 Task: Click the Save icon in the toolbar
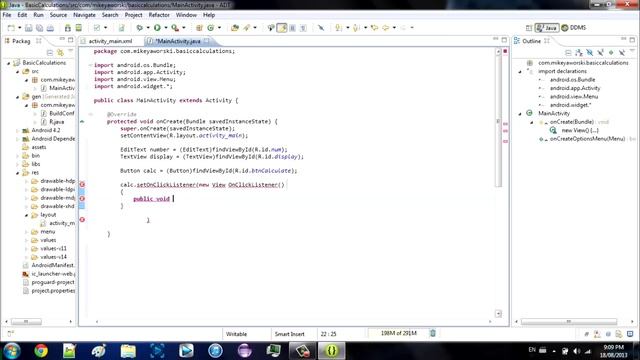[x=29, y=28]
